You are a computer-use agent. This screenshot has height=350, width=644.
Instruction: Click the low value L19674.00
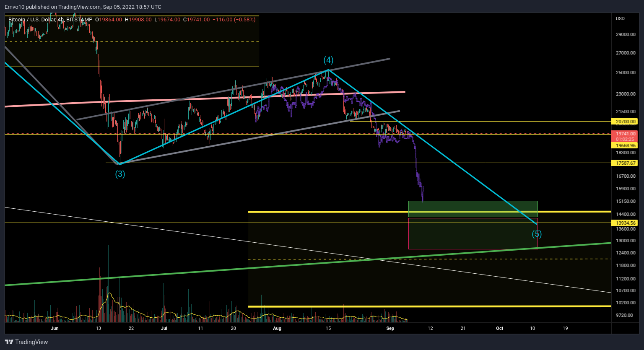coord(167,19)
